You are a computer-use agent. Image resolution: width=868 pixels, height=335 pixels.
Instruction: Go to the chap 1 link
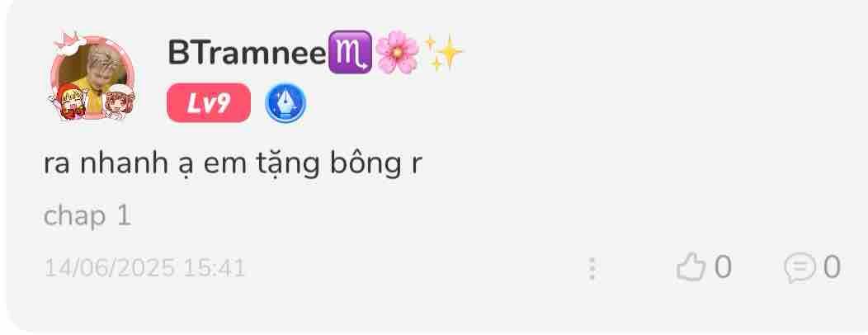87,216
